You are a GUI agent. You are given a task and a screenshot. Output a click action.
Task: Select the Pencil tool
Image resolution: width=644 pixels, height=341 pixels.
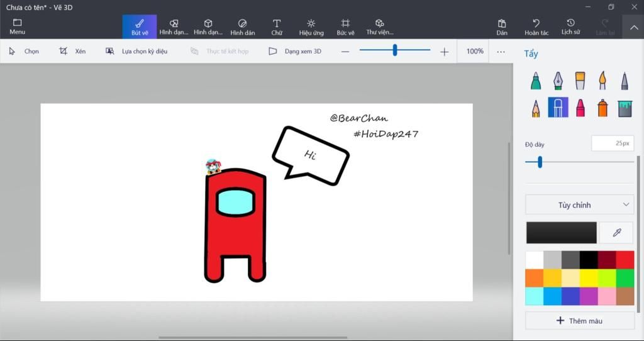[x=536, y=108]
